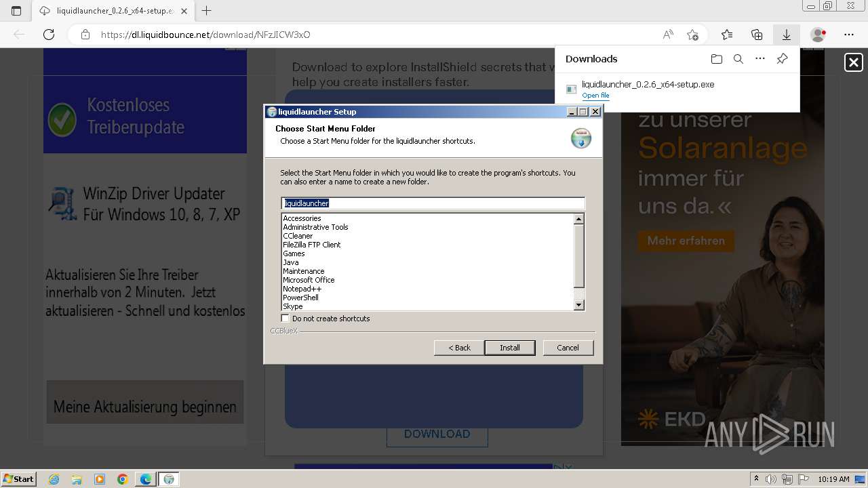Viewport: 868px width, 488px height.
Task: Select Games folder in list
Action: pyautogui.click(x=294, y=253)
